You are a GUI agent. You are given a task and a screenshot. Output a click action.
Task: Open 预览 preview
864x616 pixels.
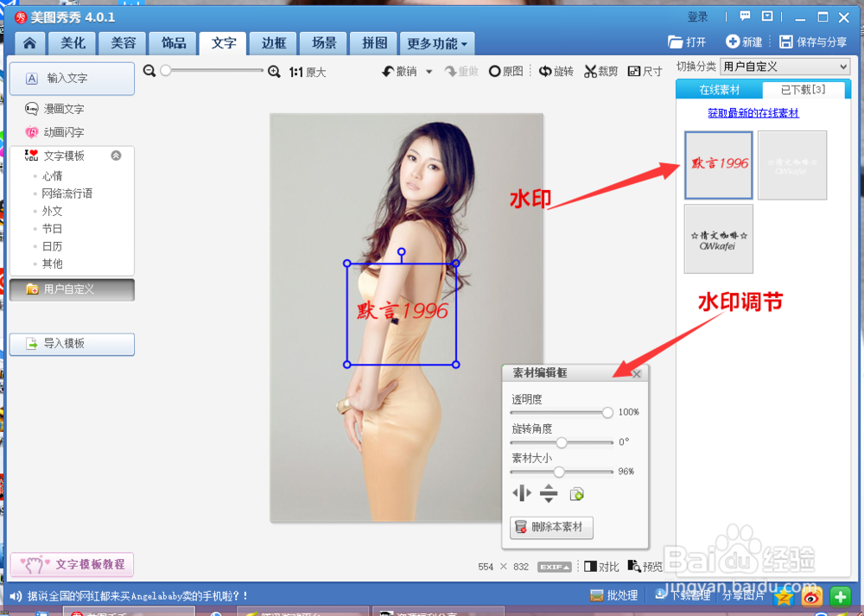(645, 567)
